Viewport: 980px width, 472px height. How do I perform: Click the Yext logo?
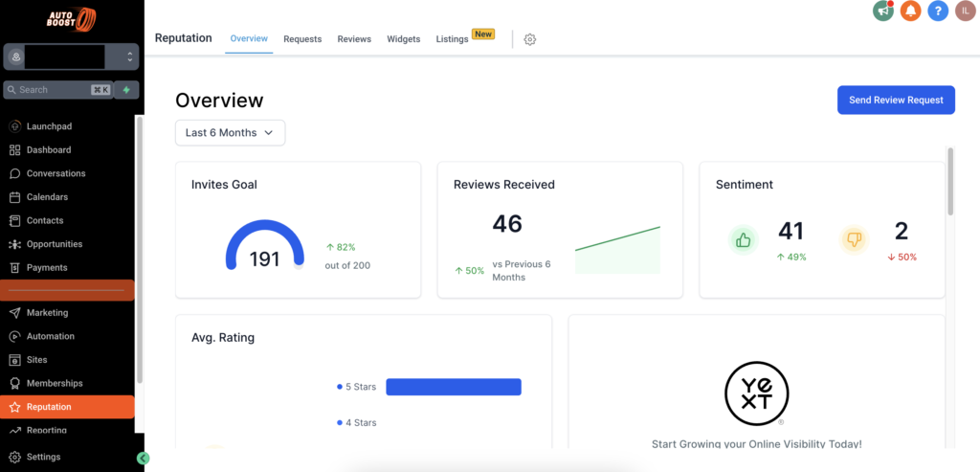tap(755, 393)
